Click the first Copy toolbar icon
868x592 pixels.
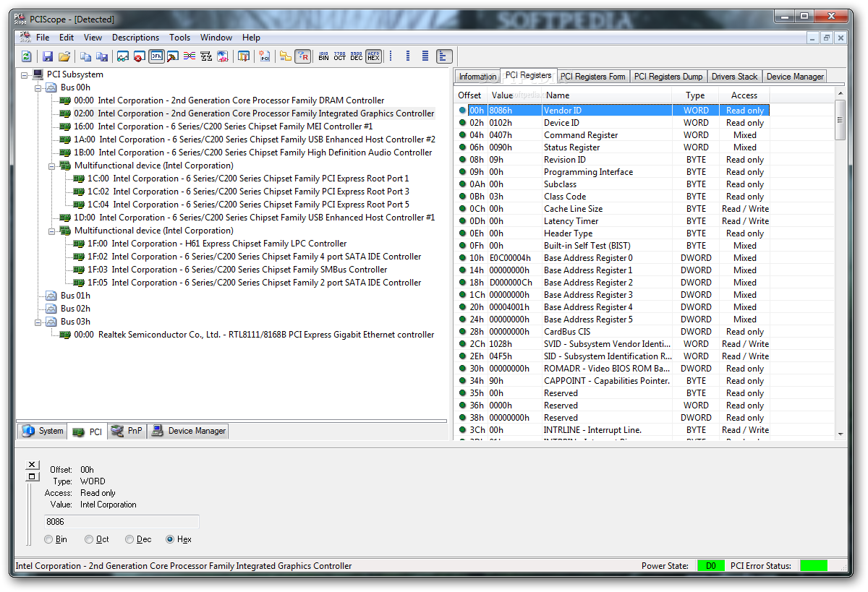(x=85, y=56)
